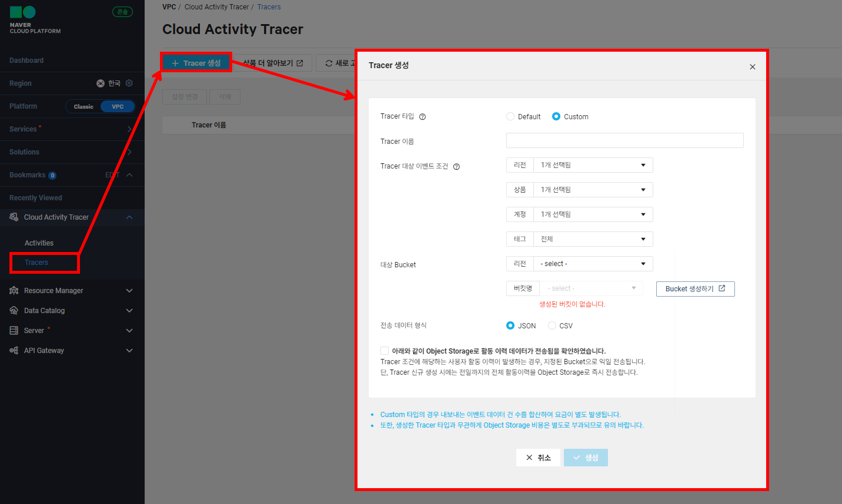The image size is (842, 504).
Task: Open Activities submenu item
Action: click(x=39, y=243)
